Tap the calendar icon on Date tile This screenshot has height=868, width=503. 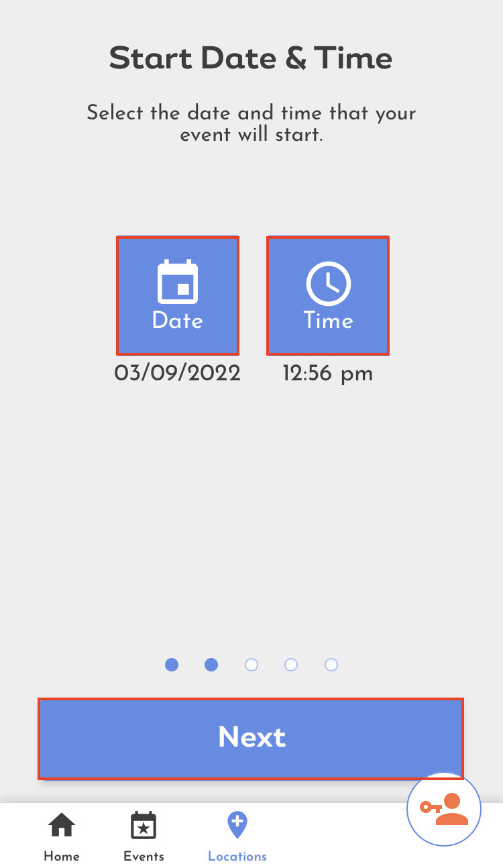178,282
